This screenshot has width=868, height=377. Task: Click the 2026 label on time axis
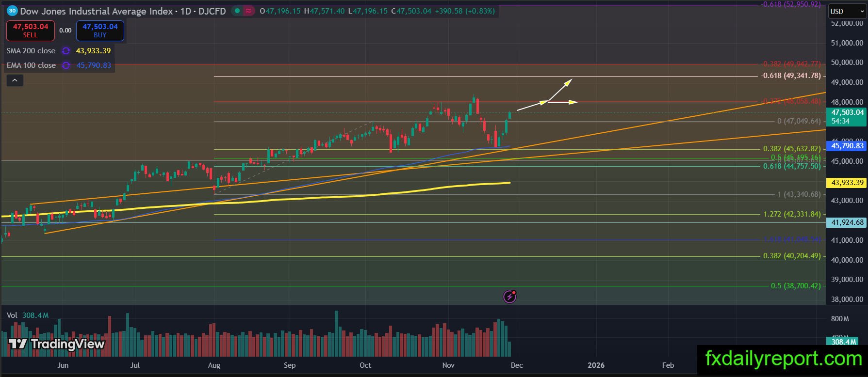pos(596,365)
